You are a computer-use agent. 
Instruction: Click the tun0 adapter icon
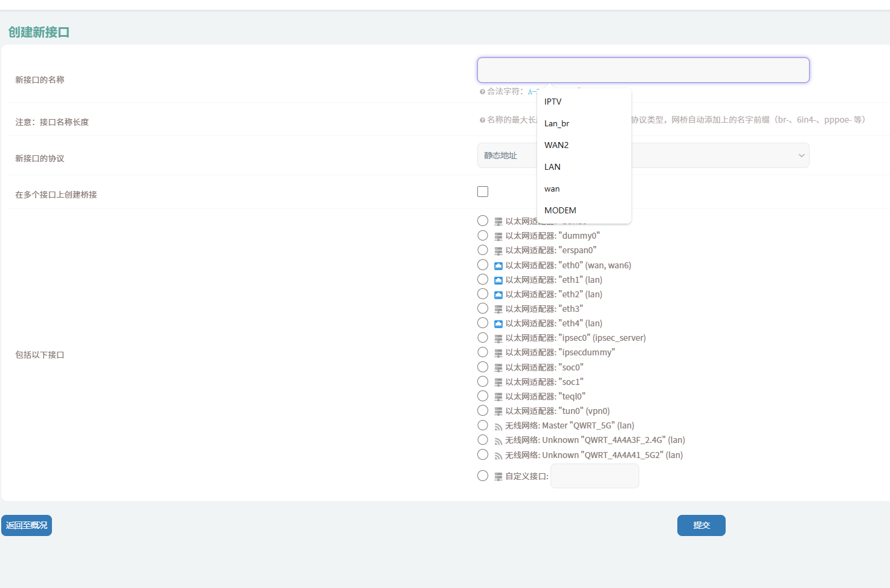pyautogui.click(x=498, y=412)
